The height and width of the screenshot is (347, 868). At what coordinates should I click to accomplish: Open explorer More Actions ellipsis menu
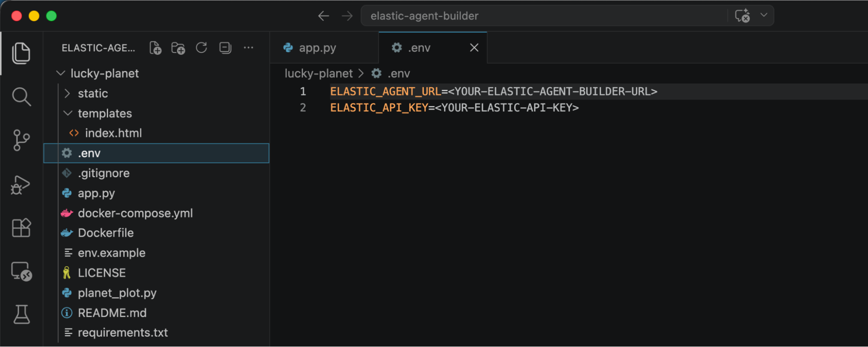[x=248, y=47]
